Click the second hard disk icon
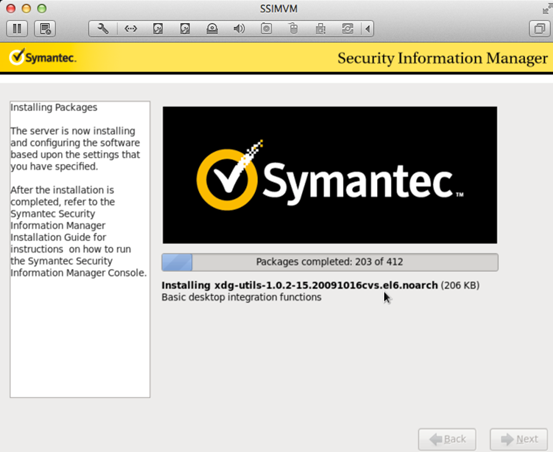The image size is (553, 452). tap(185, 29)
